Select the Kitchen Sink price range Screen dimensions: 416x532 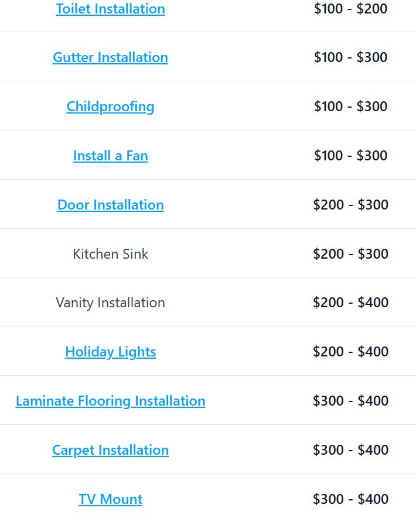click(x=350, y=254)
